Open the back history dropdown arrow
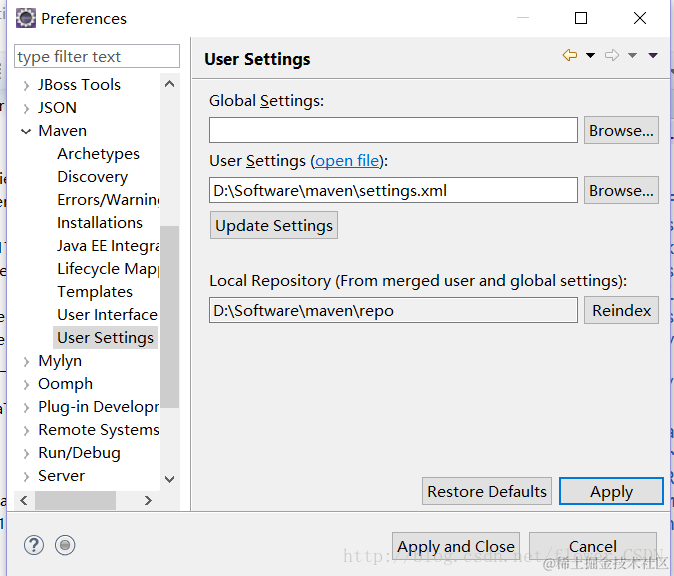This screenshot has width=674, height=576. tap(591, 55)
